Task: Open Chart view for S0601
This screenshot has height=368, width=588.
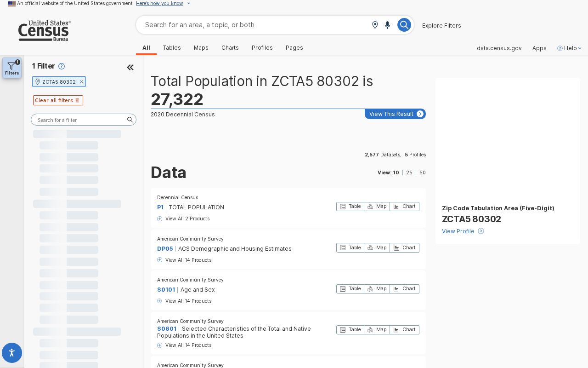Action: (x=404, y=330)
